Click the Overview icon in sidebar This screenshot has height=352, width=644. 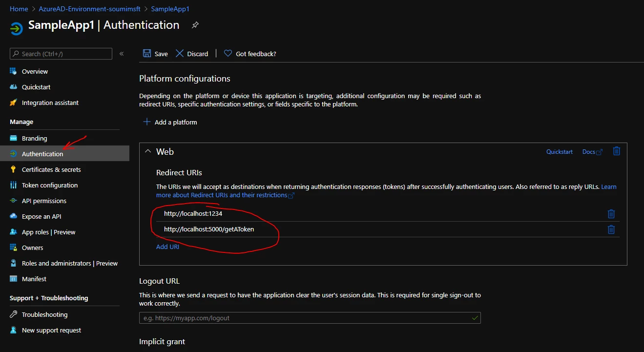[13, 71]
